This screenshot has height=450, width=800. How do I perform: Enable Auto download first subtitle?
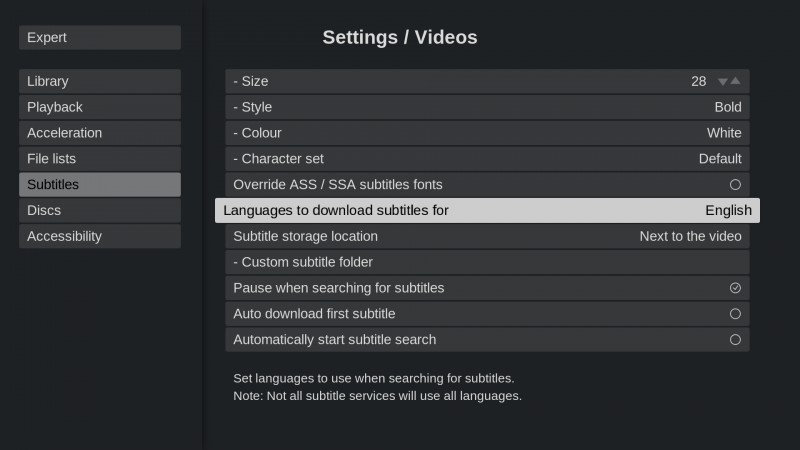pyautogui.click(x=735, y=314)
